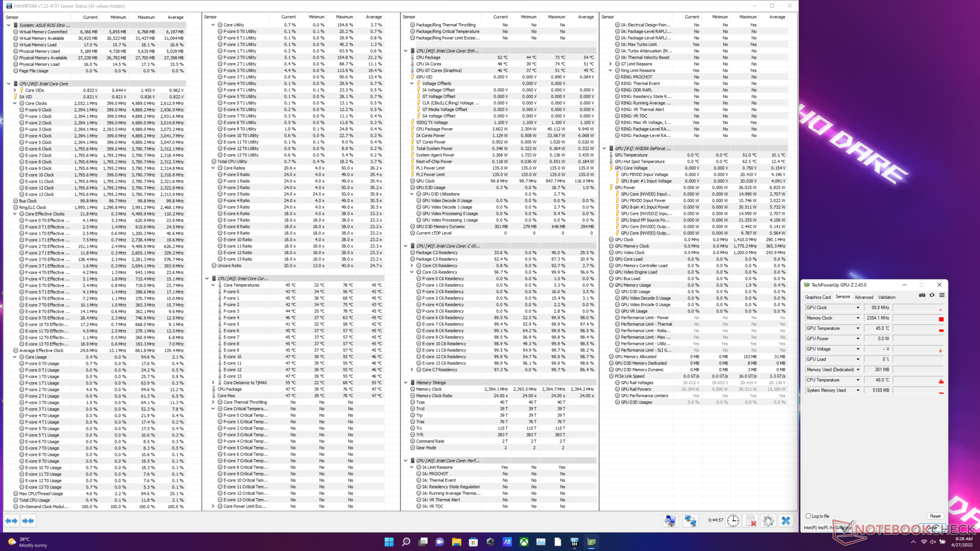The height and width of the screenshot is (551, 980).
Task: Click the expand columns arrows icon
Action: point(11,521)
